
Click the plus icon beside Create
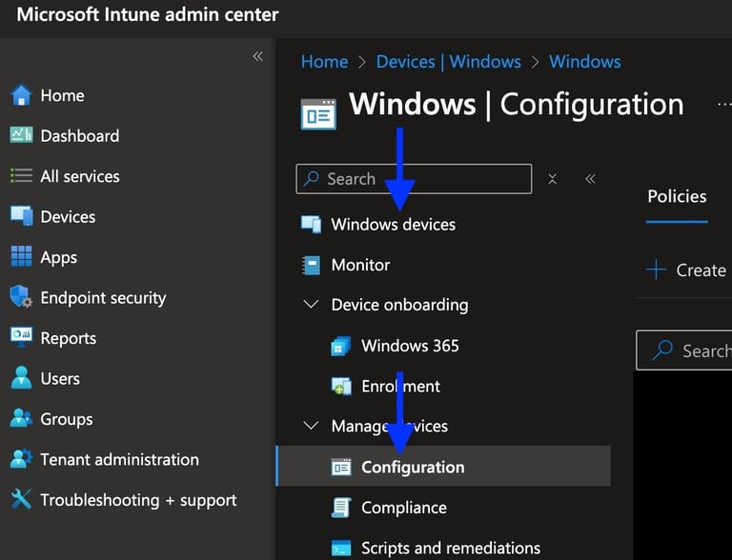click(x=656, y=270)
